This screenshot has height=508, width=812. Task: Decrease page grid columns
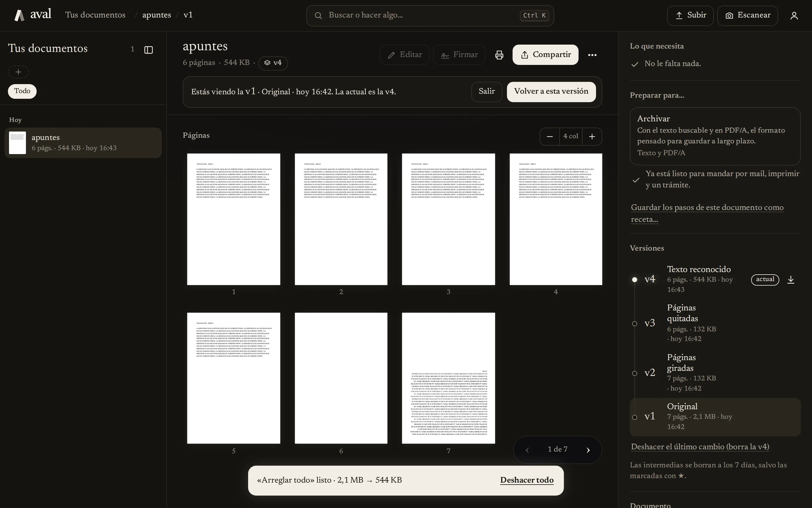click(x=550, y=136)
